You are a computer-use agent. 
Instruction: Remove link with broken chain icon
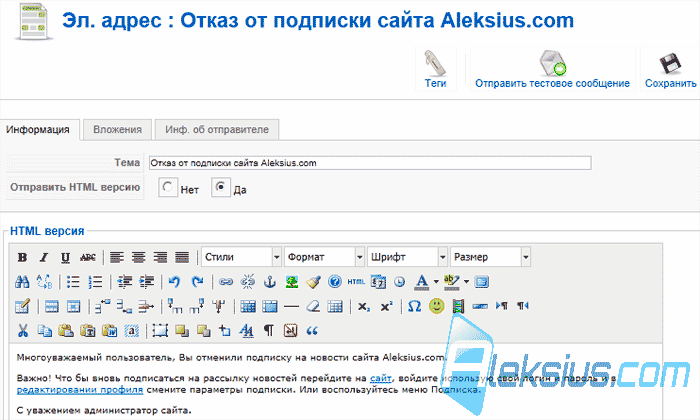coord(248,282)
